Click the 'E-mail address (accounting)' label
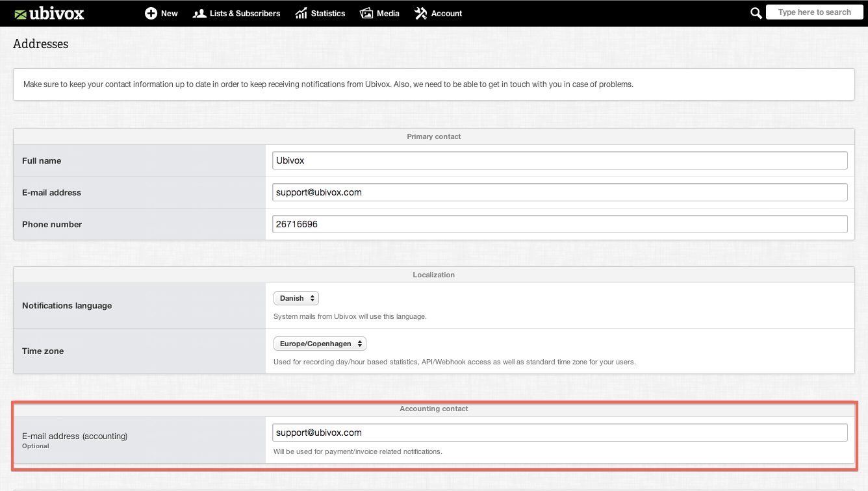The width and height of the screenshot is (868, 491). click(75, 436)
